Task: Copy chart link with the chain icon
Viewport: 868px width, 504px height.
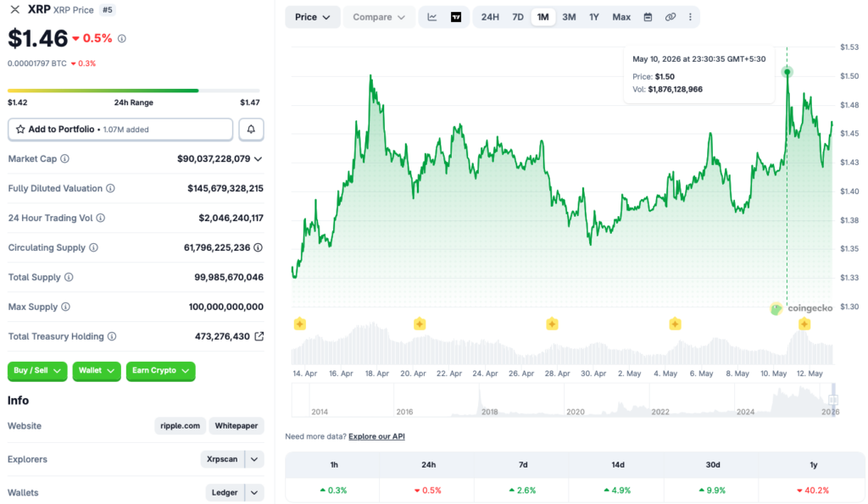Action: 670,17
